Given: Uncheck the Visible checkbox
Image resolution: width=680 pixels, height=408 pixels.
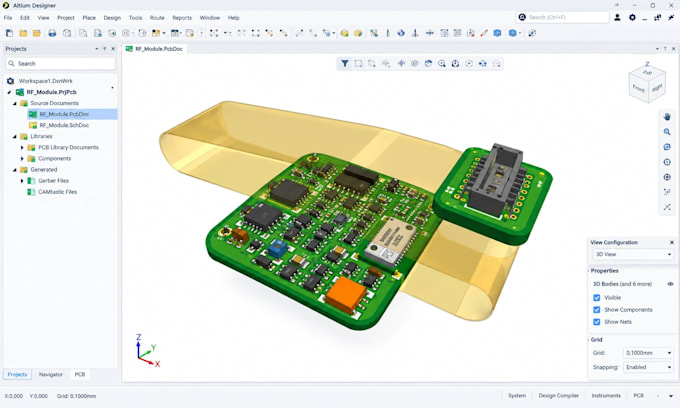Looking at the screenshot, I should [597, 297].
